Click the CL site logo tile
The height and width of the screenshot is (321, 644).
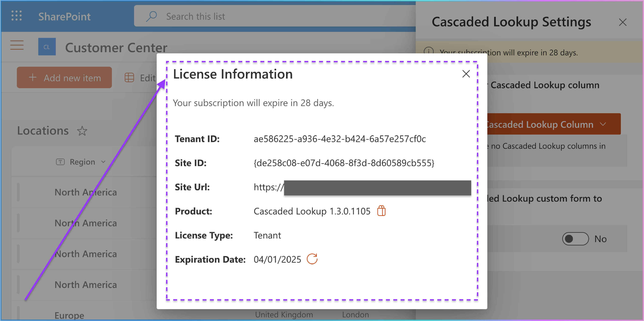[x=47, y=47]
